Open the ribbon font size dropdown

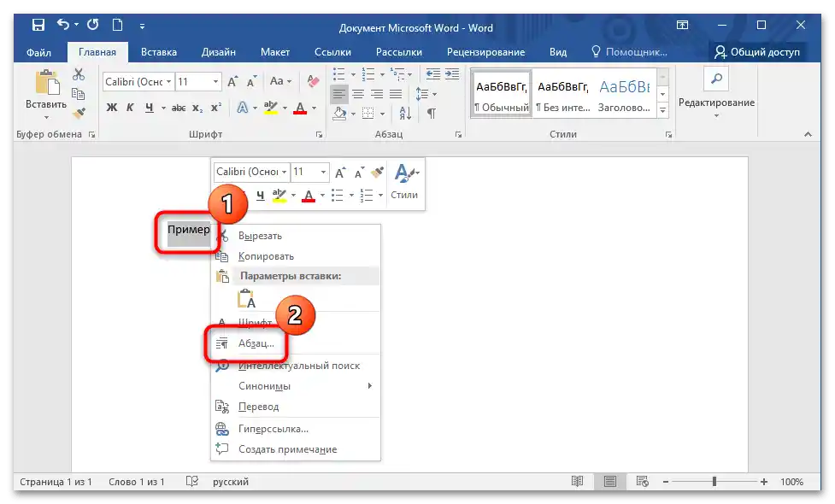click(215, 81)
